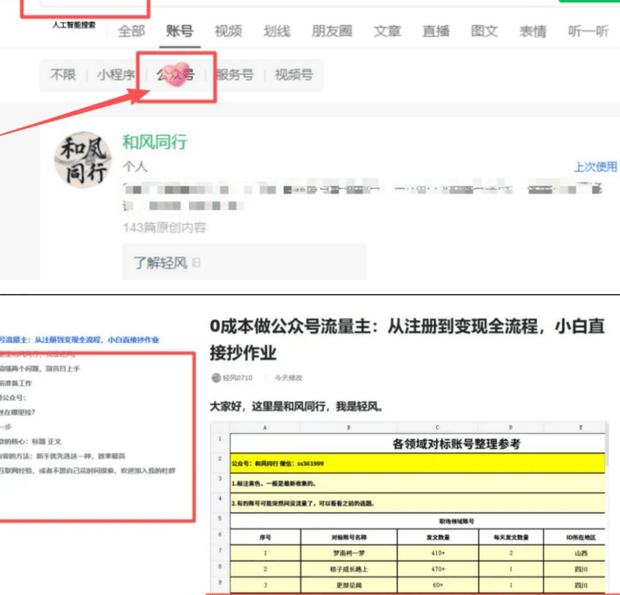This screenshot has height=595, width=620.
Task: Click the 轻风0710 author avatar icon
Action: click(x=215, y=378)
